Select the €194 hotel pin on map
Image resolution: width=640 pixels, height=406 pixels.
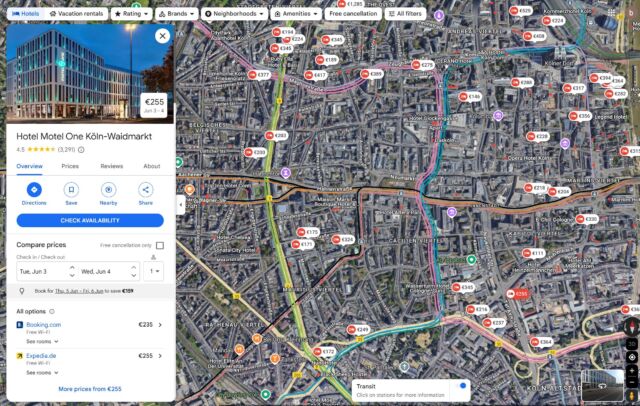pos(284,32)
